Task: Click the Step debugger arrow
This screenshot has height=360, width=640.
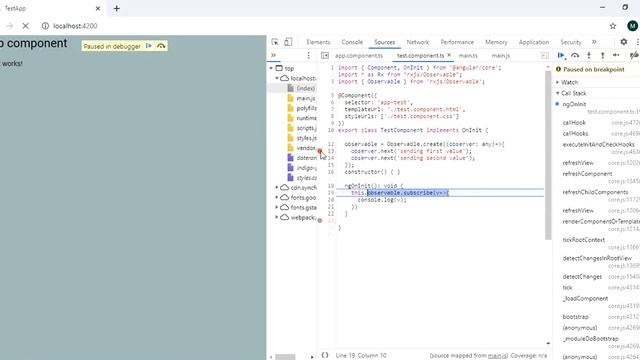Action: [x=616, y=55]
